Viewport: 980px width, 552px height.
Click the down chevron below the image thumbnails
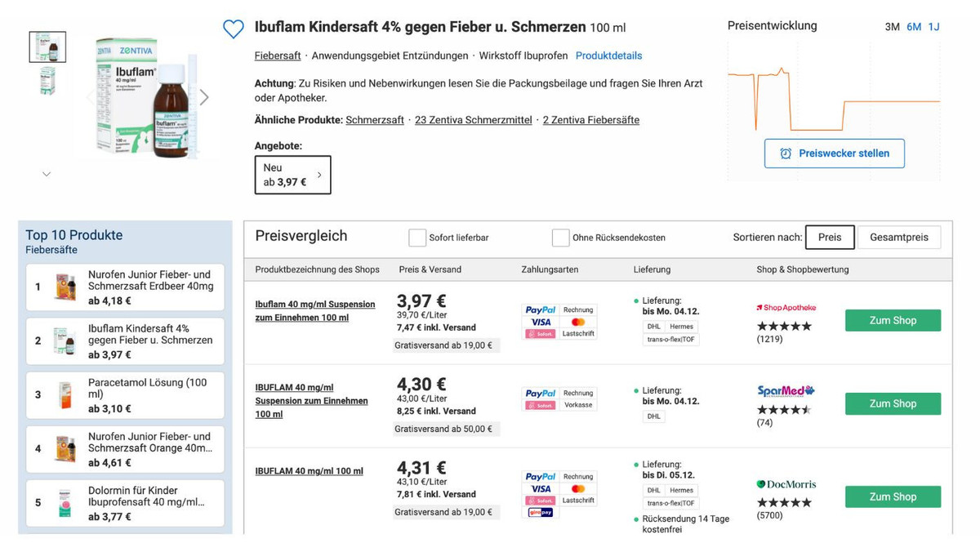click(x=47, y=174)
